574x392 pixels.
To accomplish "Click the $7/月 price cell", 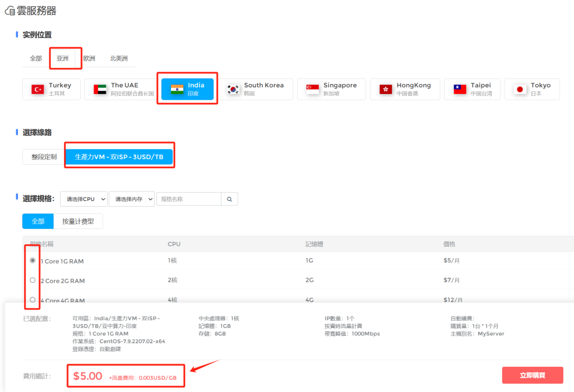I will coord(451,280).
